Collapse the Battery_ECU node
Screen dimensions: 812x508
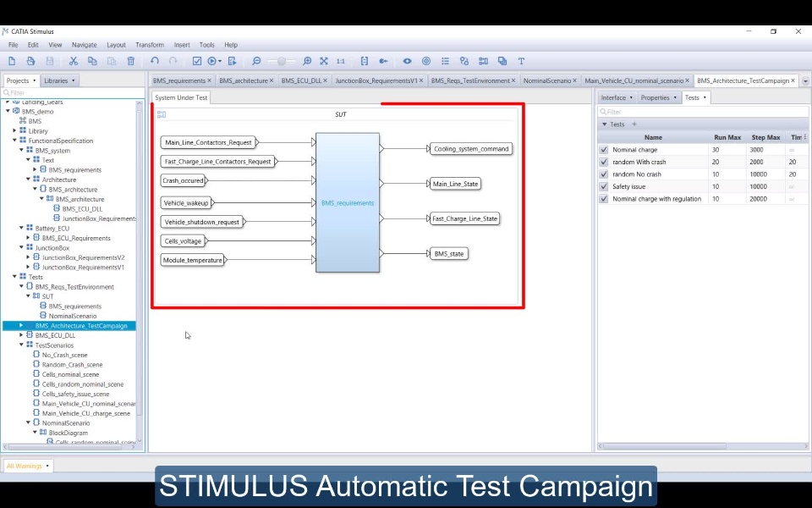coord(21,228)
